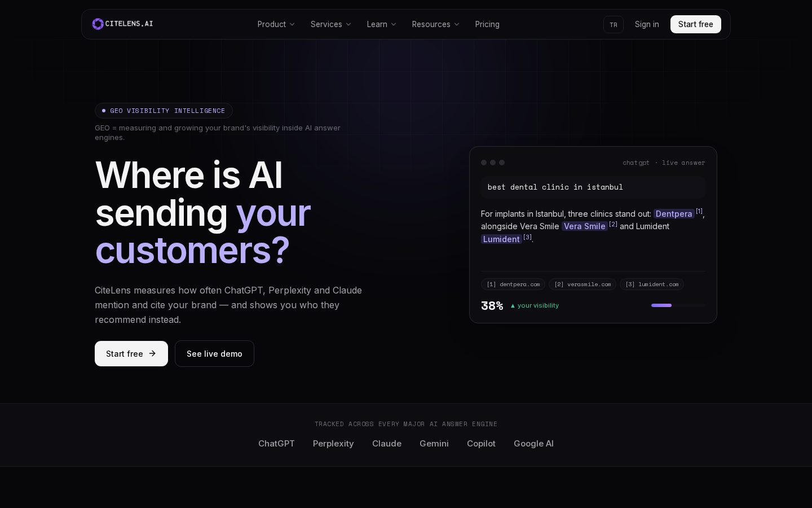Expand the Product chevron arrow
Screen dimensions: 812x508
(x=292, y=24)
